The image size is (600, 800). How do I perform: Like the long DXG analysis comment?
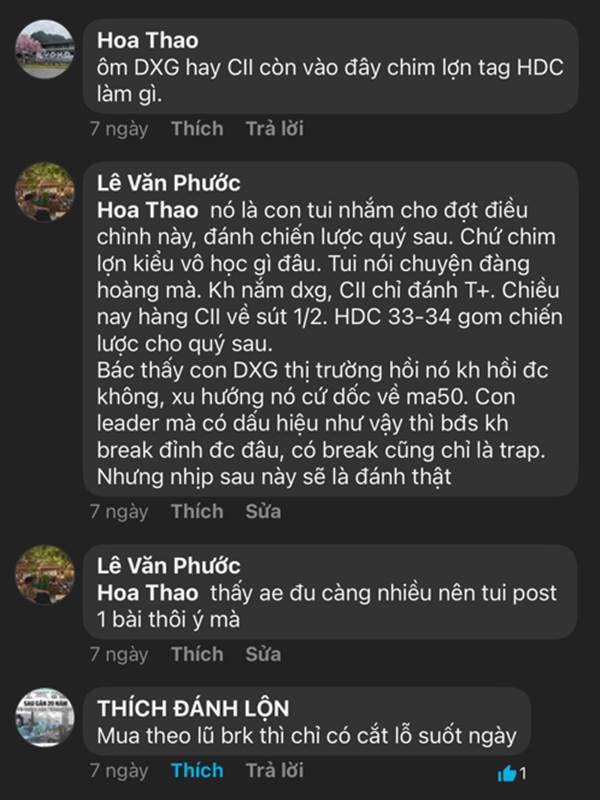click(196, 511)
